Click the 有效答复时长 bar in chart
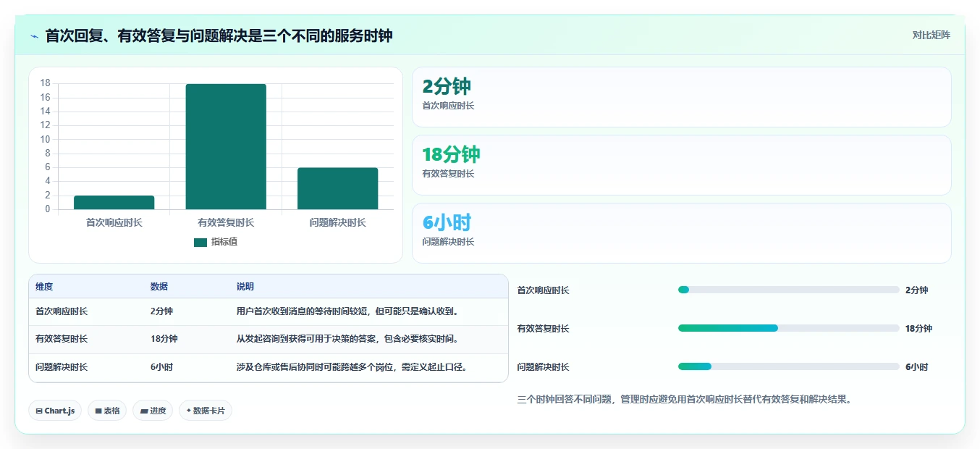 [x=226, y=147]
